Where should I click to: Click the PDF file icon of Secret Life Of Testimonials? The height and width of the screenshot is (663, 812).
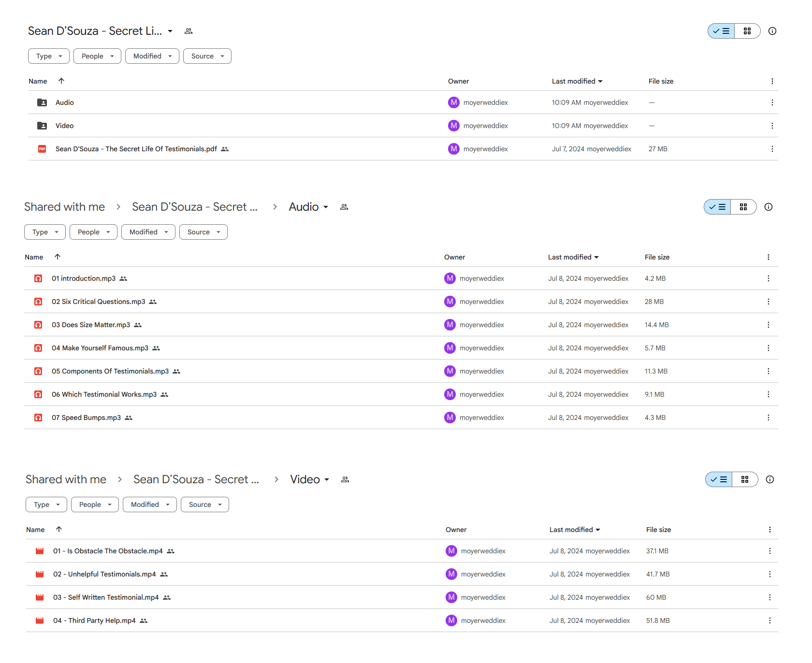pyautogui.click(x=42, y=149)
